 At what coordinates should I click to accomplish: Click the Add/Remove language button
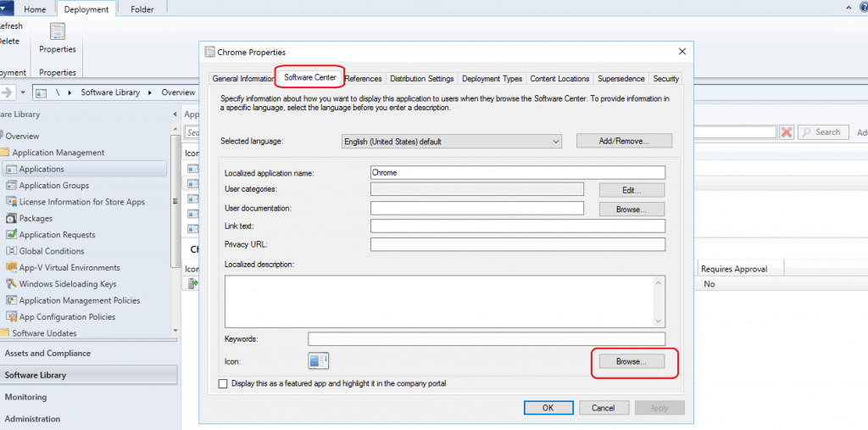[x=624, y=141]
